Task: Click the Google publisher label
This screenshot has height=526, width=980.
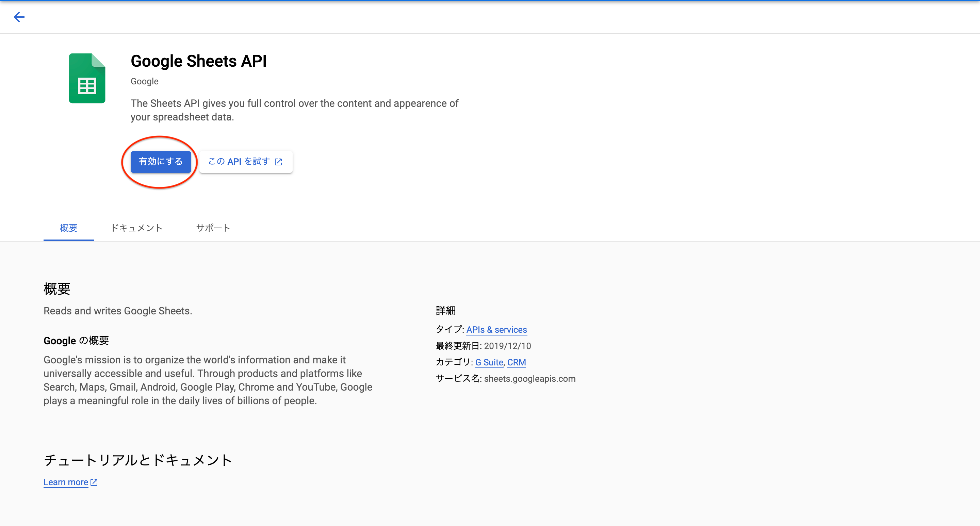Action: coord(144,81)
